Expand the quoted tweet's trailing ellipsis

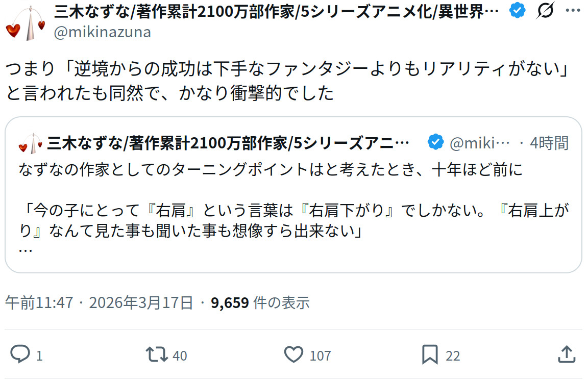click(x=25, y=250)
